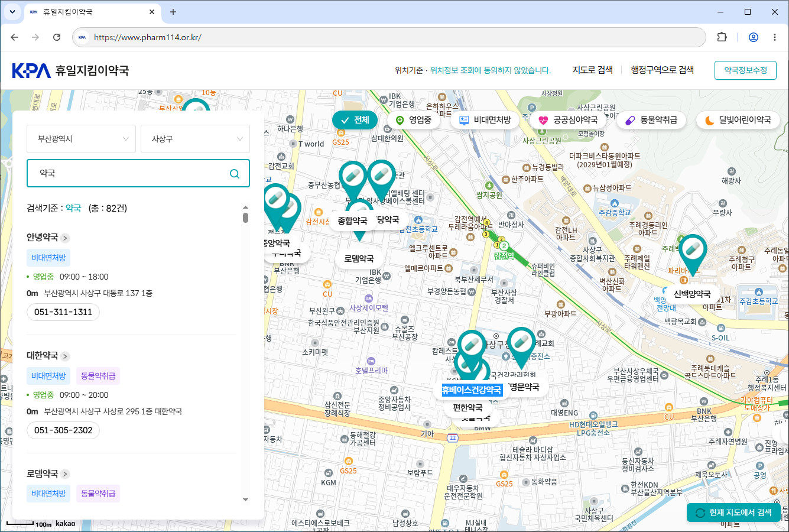Reload the page with the browser refresh icon

(x=57, y=37)
